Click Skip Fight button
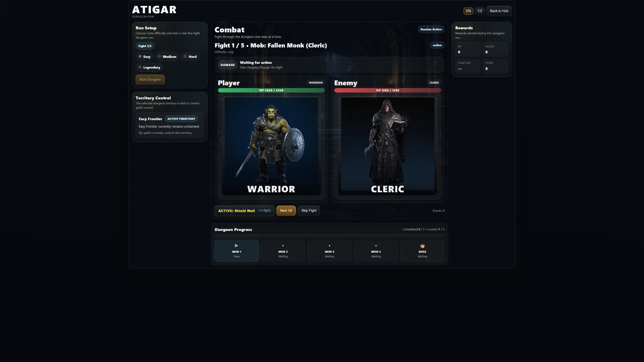The height and width of the screenshot is (362, 644). tap(309, 210)
